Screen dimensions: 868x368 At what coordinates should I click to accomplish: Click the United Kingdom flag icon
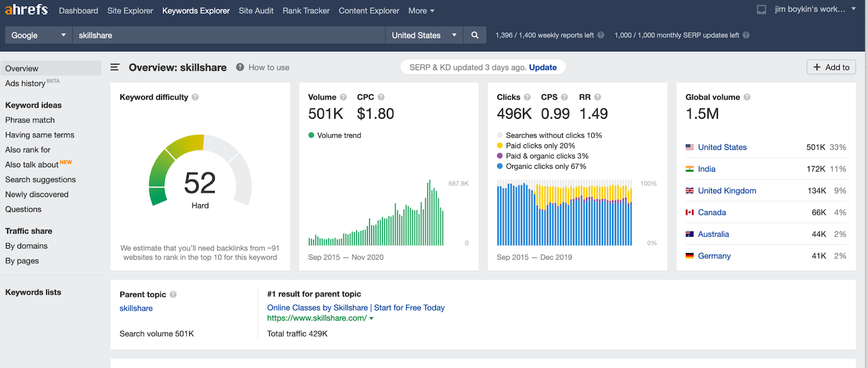(x=690, y=191)
